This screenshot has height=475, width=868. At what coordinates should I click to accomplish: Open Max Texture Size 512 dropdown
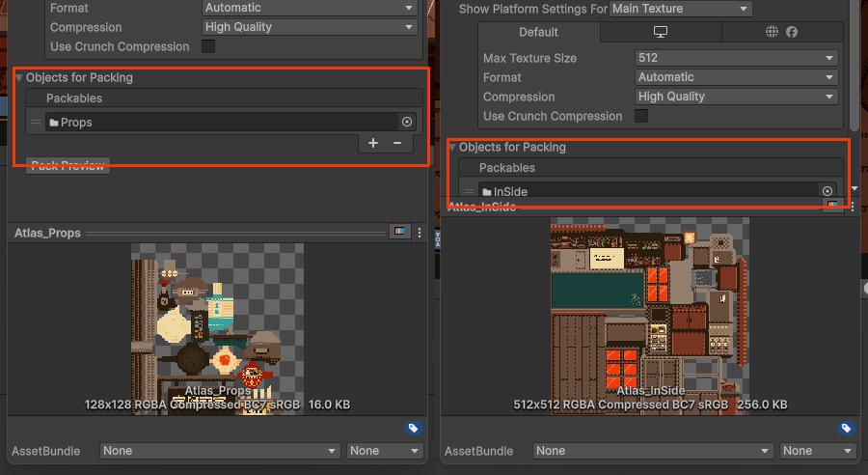tap(736, 58)
